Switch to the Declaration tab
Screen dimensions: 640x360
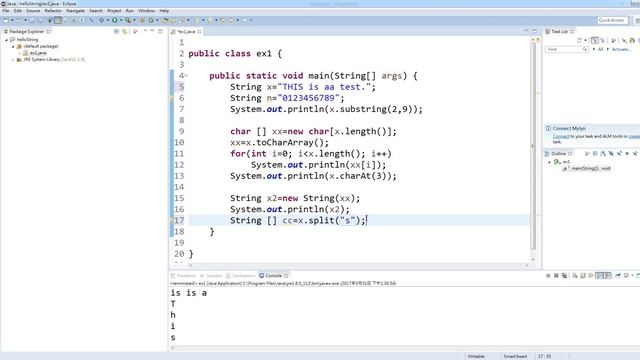pyautogui.click(x=240, y=276)
